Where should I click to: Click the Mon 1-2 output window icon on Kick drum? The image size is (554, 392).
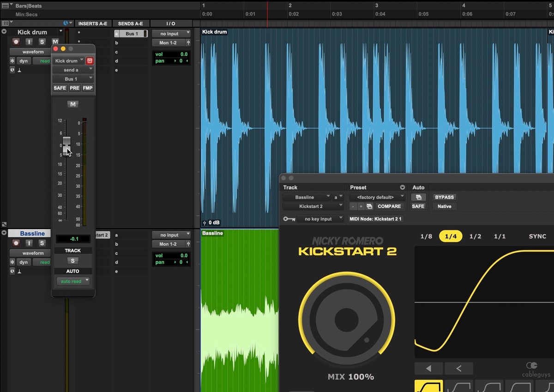coord(188,43)
